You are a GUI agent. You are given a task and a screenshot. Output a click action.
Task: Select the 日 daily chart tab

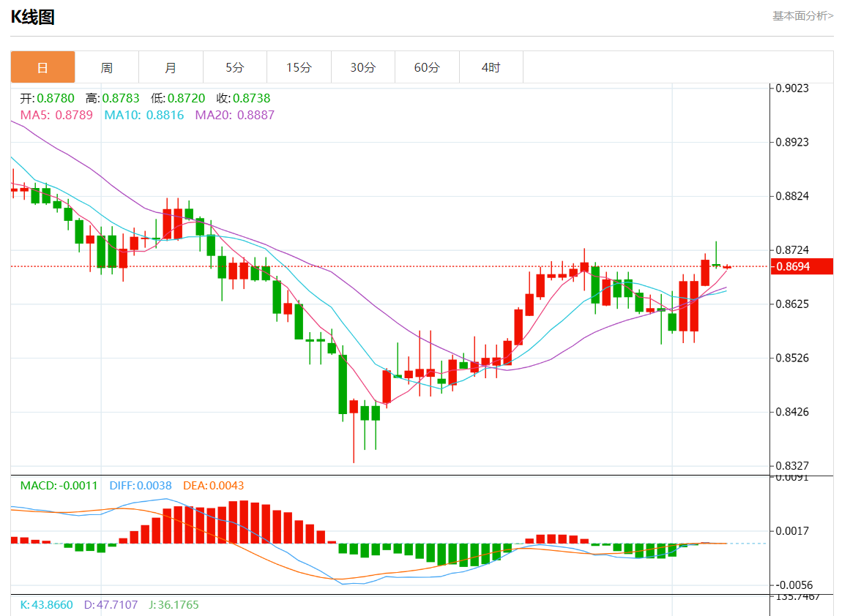coord(42,67)
